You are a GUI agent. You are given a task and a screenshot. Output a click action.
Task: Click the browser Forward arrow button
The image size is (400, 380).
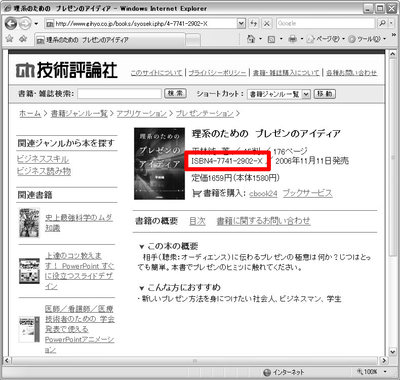click(x=25, y=24)
